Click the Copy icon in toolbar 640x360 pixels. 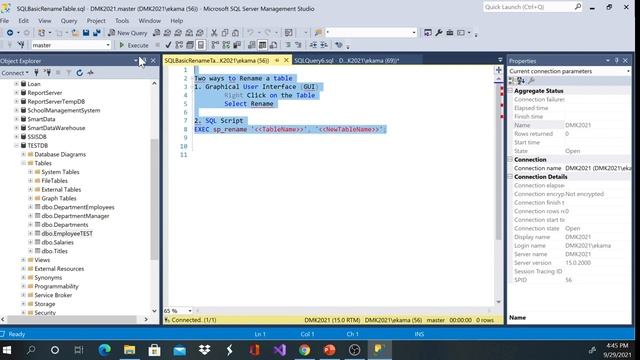224,33
